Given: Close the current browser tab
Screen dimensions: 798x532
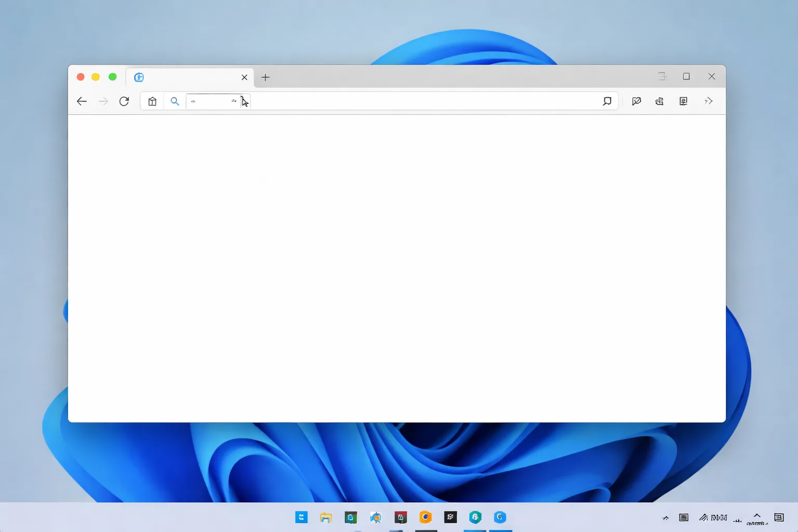Looking at the screenshot, I should [244, 77].
